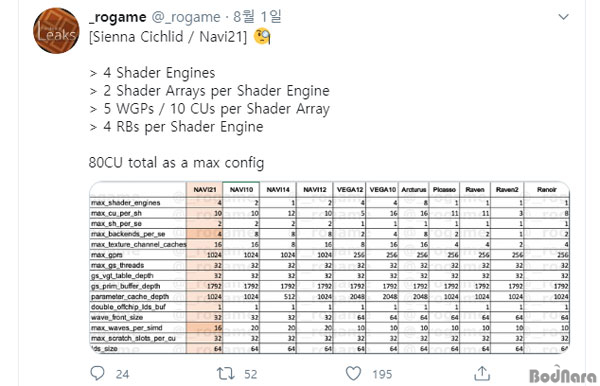Screen dimensions: 600x386
Task: Open the @_rogame handle link
Action: point(186,17)
